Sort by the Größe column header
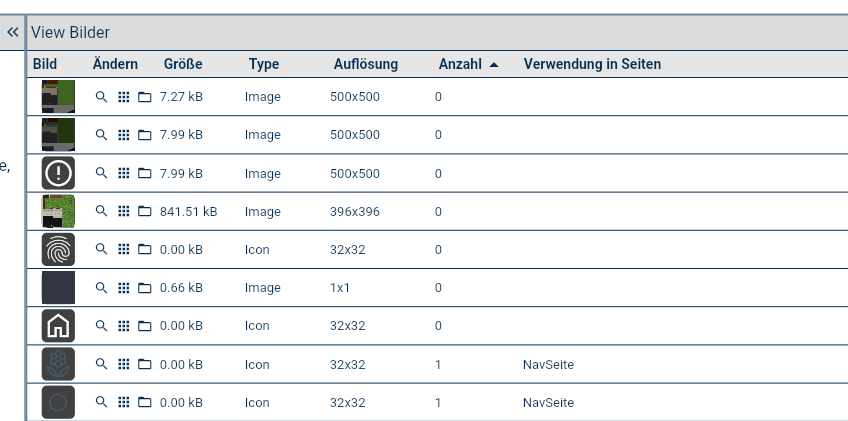Viewport: 848px width, 421px height. [183, 64]
